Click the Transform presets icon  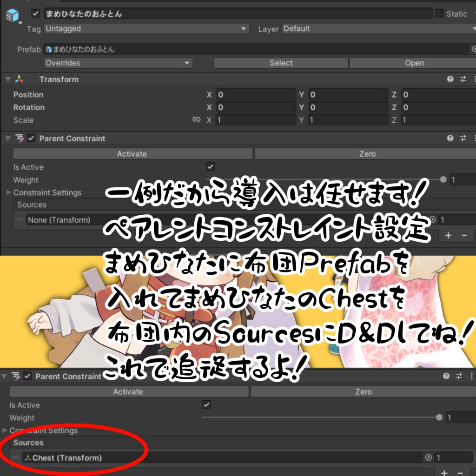tap(462, 79)
